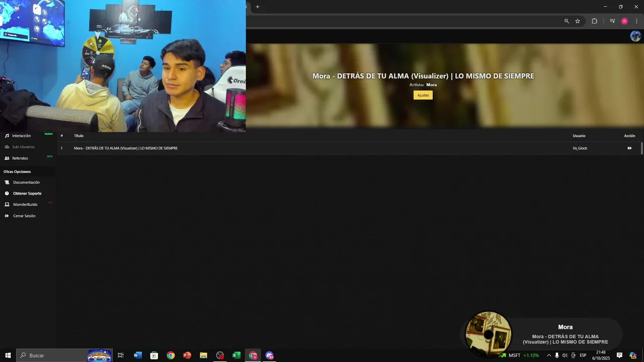Viewport: 644px width, 362px height.
Task: Click the laptop icon beside MonsterBuilds
Action: click(x=7, y=204)
